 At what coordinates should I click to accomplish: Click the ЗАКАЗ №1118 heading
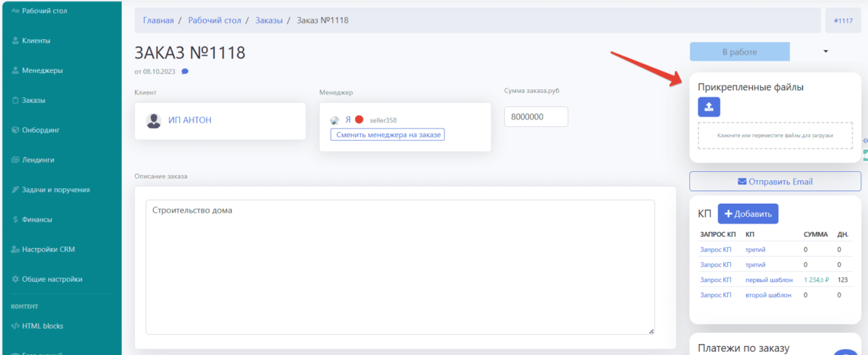(190, 53)
